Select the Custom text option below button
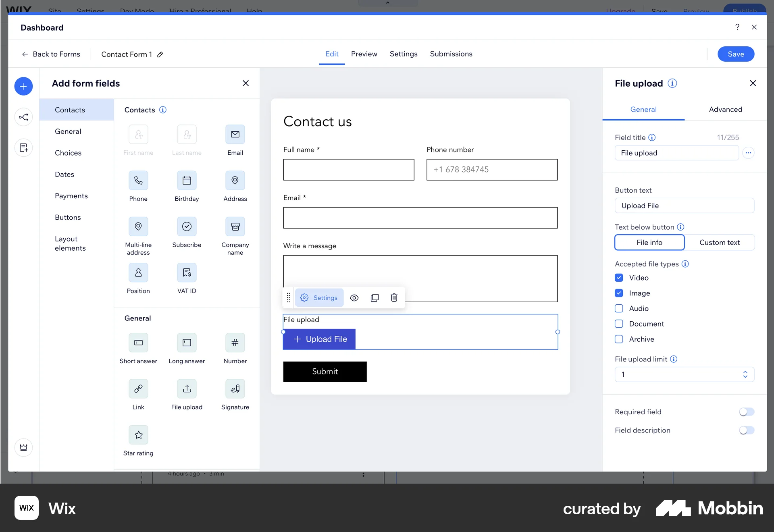 pyautogui.click(x=720, y=242)
